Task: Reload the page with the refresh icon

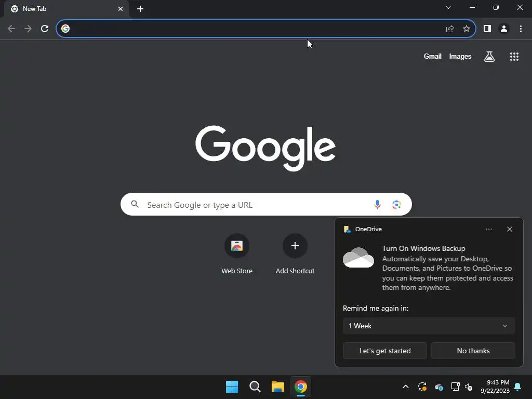Action: click(x=45, y=29)
